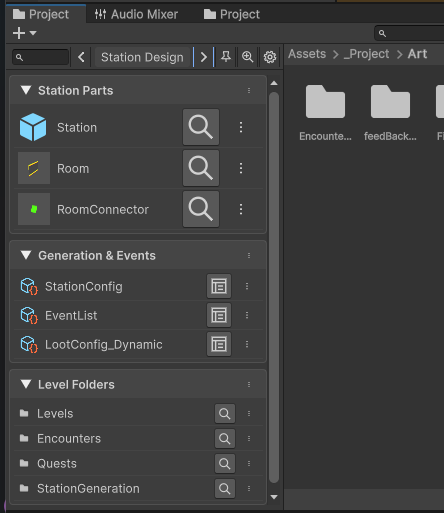Click the scroll-down arrow of the list

(x=274, y=497)
